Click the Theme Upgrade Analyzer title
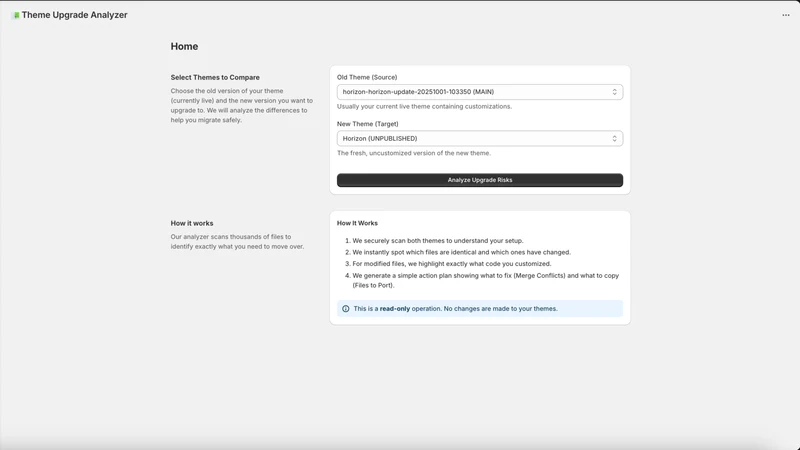The width and height of the screenshot is (800, 450). tap(74, 15)
